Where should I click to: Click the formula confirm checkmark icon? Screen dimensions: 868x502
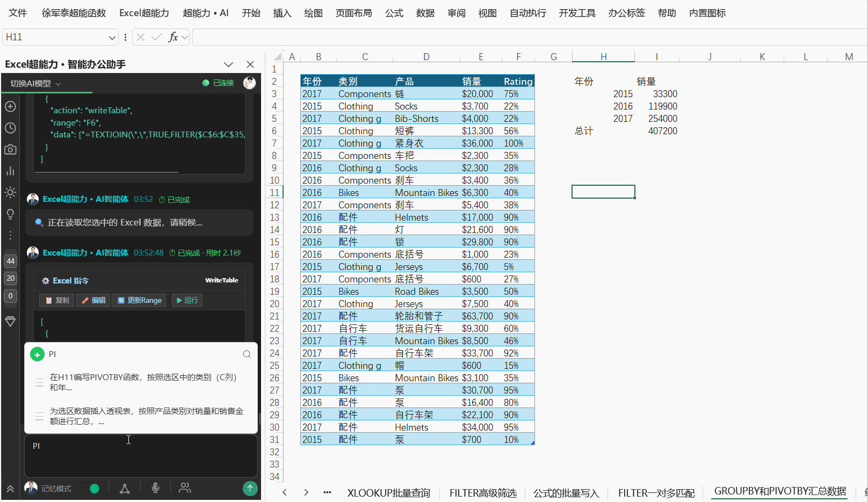pyautogui.click(x=157, y=37)
